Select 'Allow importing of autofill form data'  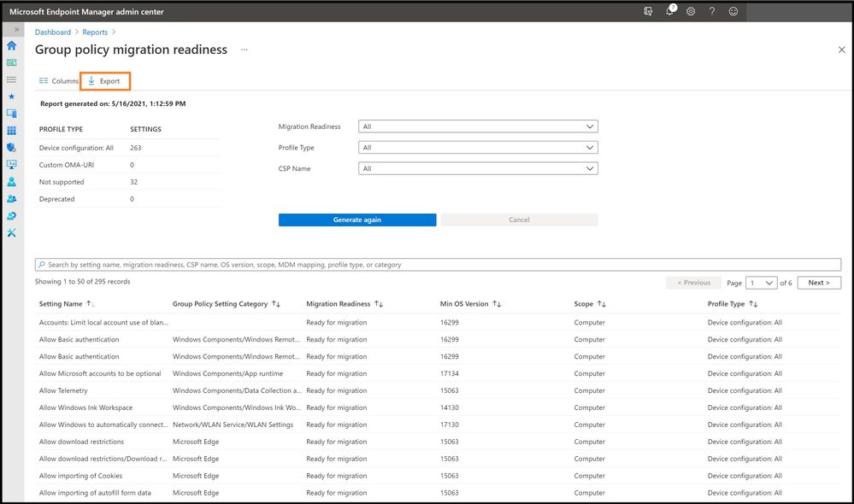[438, 493]
